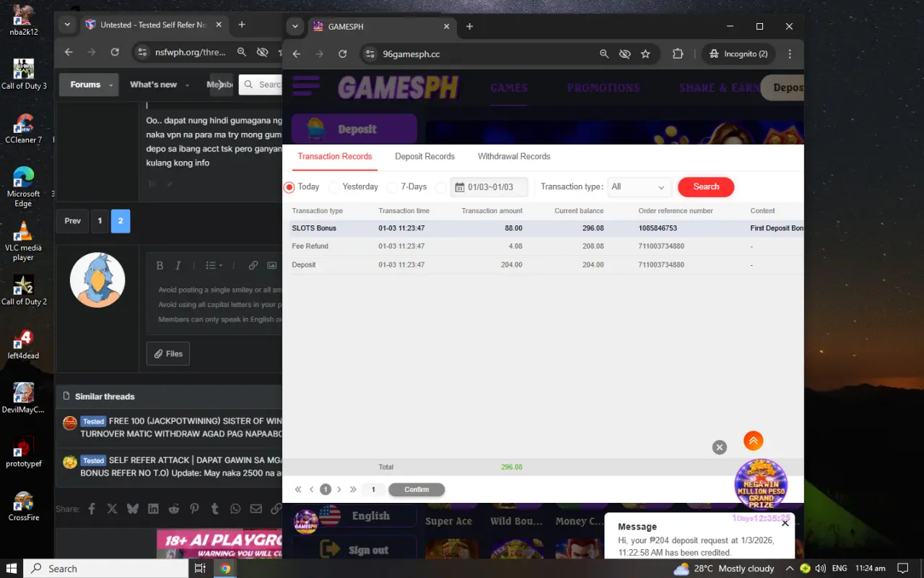
Task: Share thread via WhatsApp icon
Action: tap(235, 509)
